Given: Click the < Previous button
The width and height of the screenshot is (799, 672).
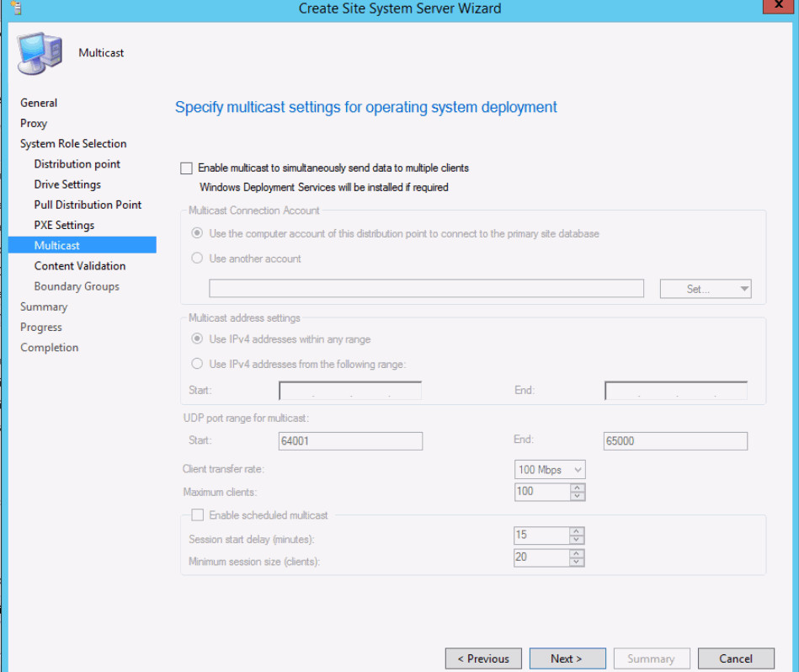Looking at the screenshot, I should click(483, 659).
